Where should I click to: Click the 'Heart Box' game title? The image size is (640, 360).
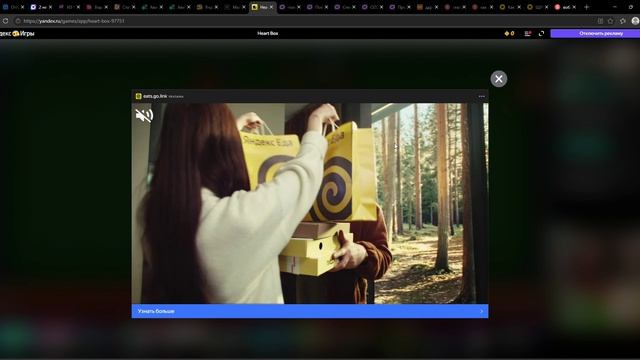click(x=268, y=33)
